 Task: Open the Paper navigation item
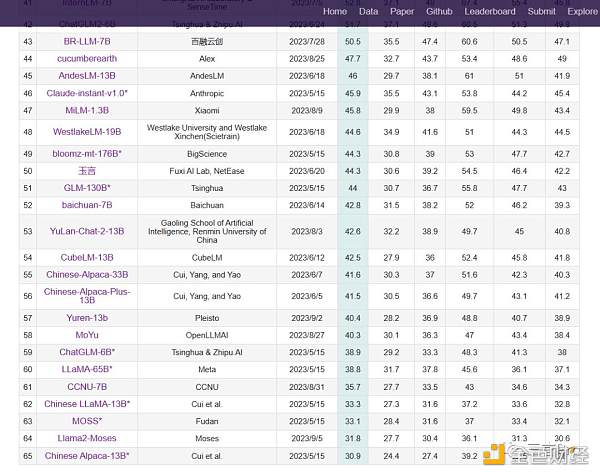[402, 11]
